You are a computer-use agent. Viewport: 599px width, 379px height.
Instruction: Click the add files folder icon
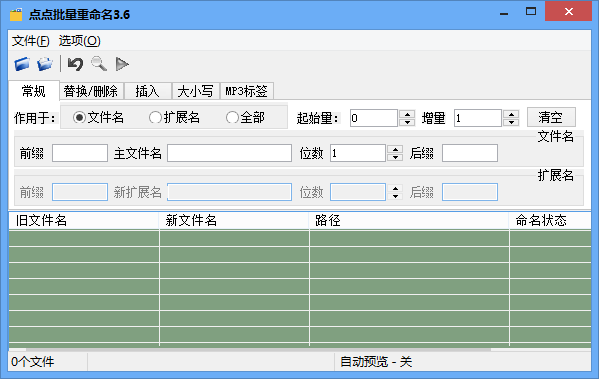(22, 64)
